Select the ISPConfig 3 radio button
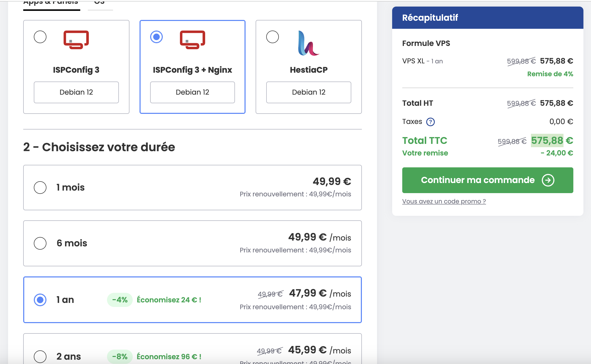The height and width of the screenshot is (364, 591). (40, 37)
